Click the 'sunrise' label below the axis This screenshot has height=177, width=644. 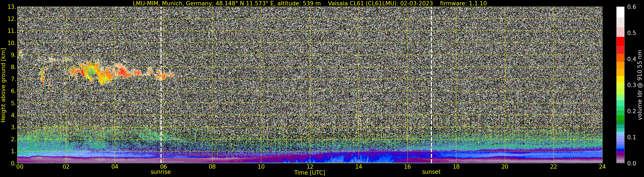(161, 172)
